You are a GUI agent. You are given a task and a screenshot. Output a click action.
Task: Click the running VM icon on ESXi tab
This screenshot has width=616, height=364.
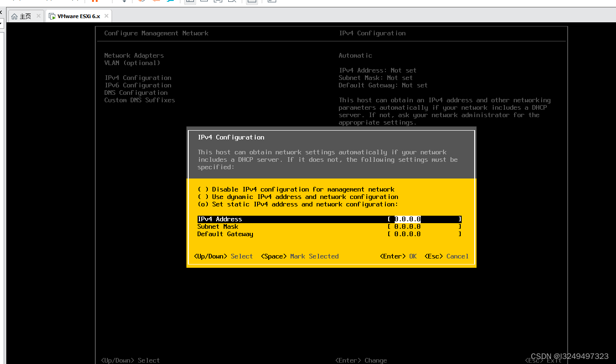click(x=52, y=16)
